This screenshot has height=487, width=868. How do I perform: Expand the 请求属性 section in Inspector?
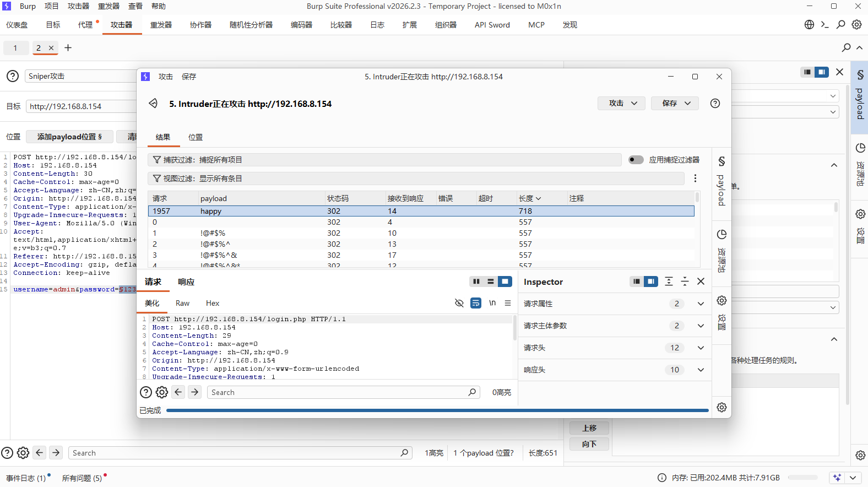coord(701,304)
